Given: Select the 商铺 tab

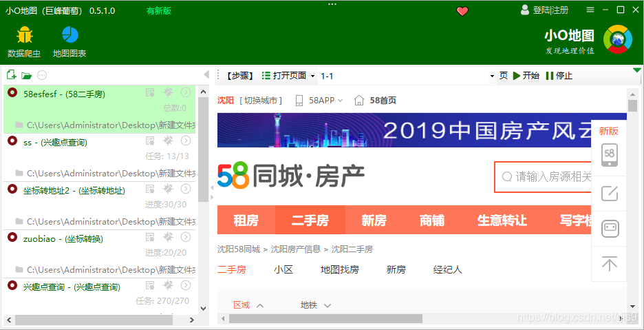Looking at the screenshot, I should point(431,220).
